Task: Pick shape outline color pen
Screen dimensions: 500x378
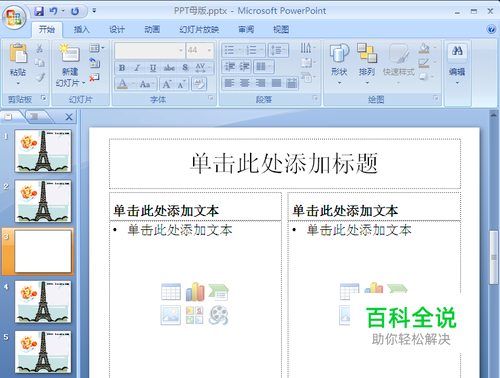Action: [x=424, y=63]
